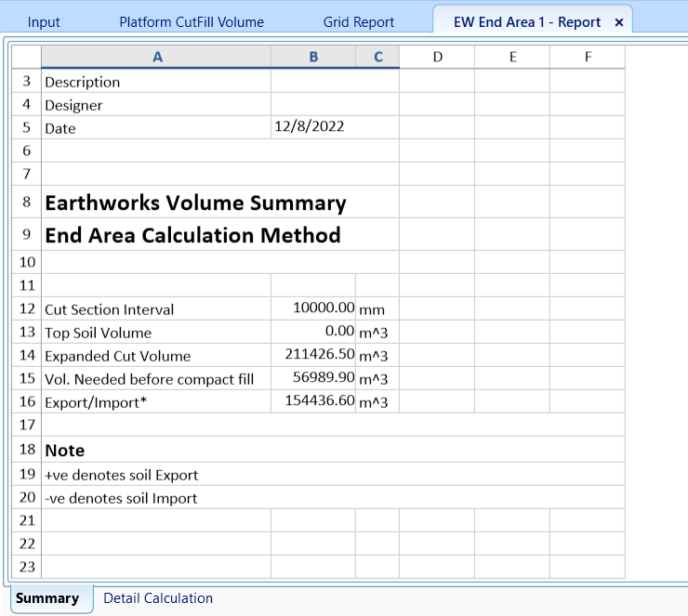Select the Expanded Cut Volume label

pos(156,355)
